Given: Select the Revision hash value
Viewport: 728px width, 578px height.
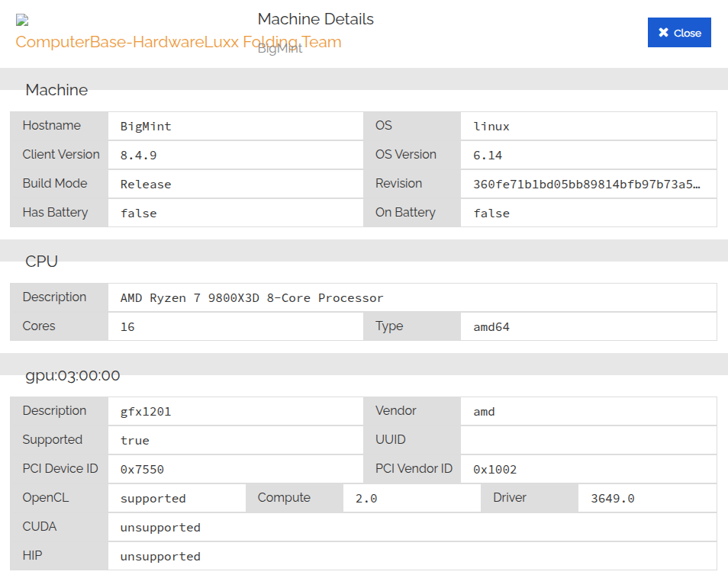Looking at the screenshot, I should (588, 185).
